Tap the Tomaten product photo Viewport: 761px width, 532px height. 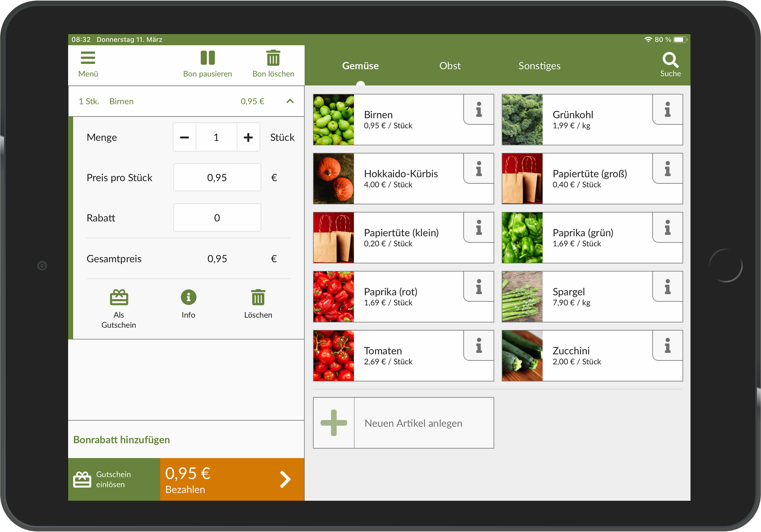(x=334, y=356)
